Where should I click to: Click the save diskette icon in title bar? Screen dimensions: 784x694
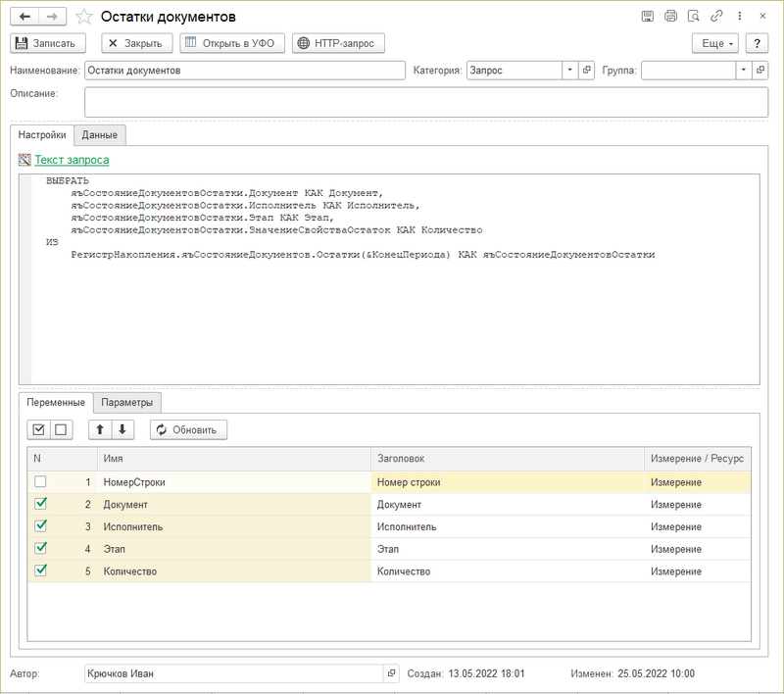tap(648, 17)
